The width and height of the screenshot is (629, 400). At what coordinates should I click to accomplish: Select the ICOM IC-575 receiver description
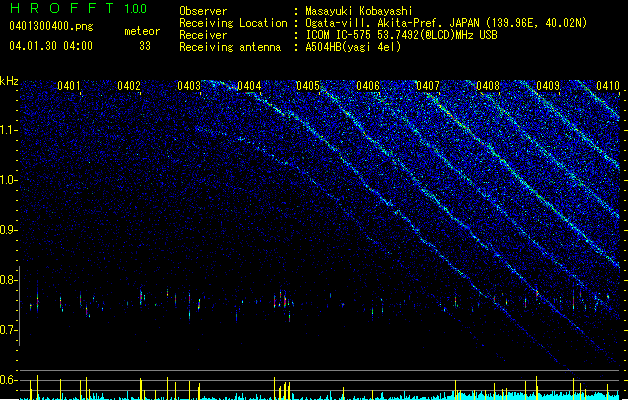pos(402,35)
